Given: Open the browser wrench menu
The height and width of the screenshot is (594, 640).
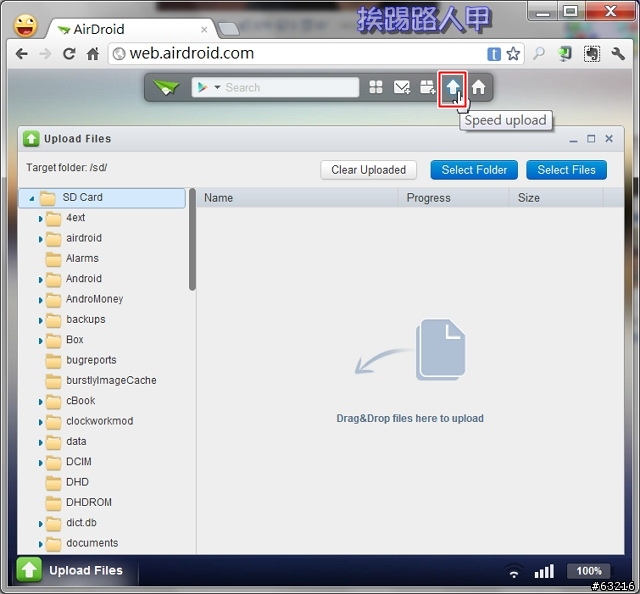Looking at the screenshot, I should [618, 53].
